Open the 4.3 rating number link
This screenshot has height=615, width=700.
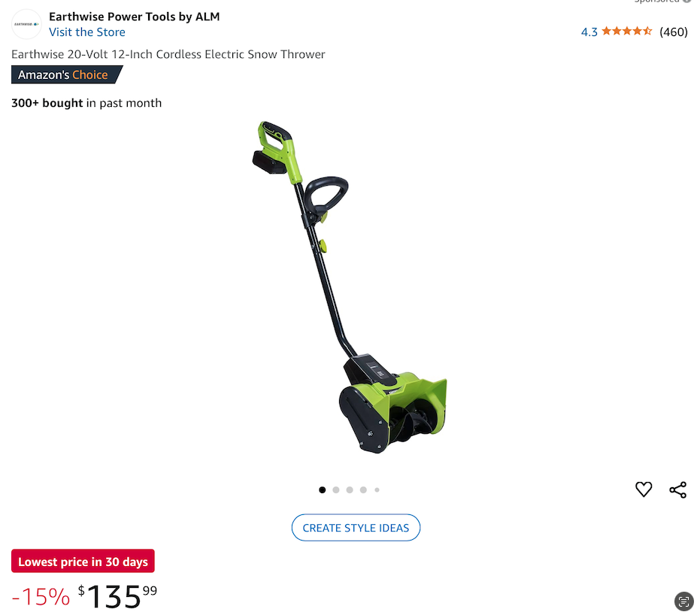pyautogui.click(x=589, y=32)
